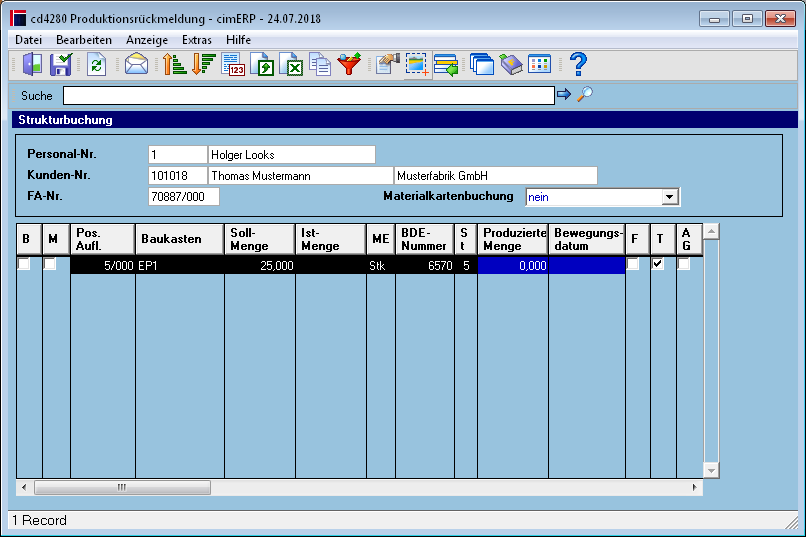The image size is (806, 537).
Task: Click the exit door icon in toolbar
Action: 32,65
